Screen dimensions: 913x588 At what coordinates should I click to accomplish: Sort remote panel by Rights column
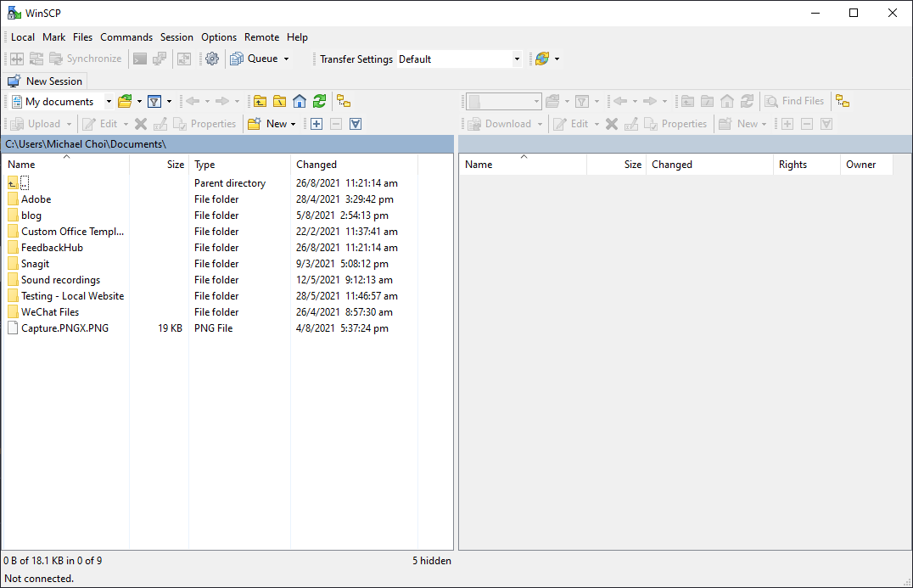[x=807, y=164]
